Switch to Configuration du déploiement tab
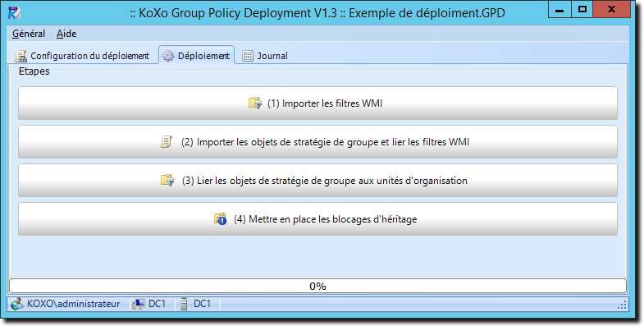The image size is (644, 326). click(x=82, y=56)
